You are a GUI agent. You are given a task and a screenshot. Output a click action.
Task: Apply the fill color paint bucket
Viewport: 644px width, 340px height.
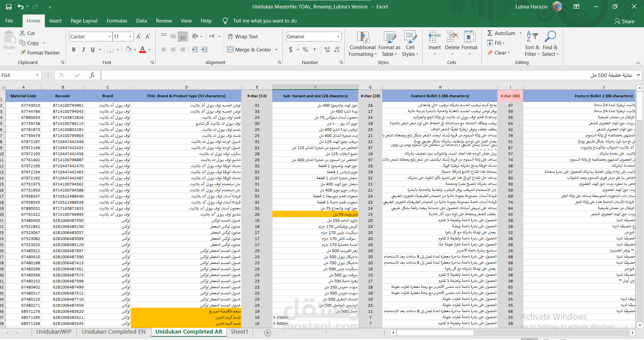point(128,49)
